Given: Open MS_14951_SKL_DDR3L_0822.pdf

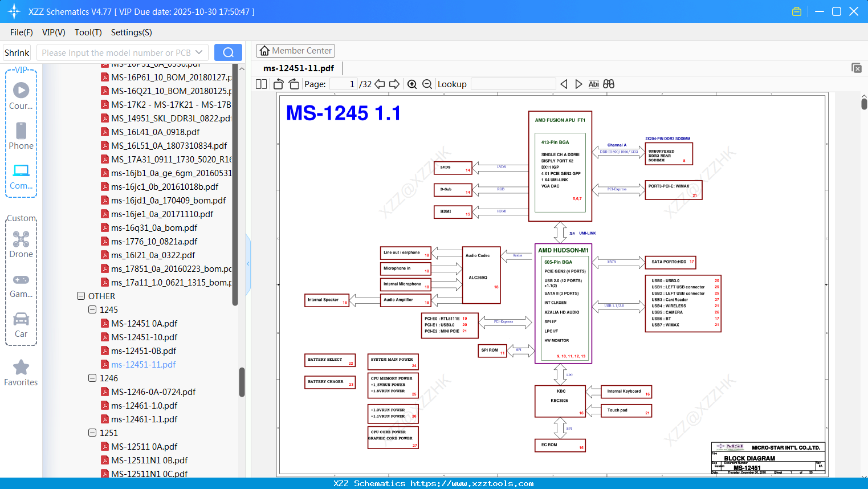Looking at the screenshot, I should 166,119.
